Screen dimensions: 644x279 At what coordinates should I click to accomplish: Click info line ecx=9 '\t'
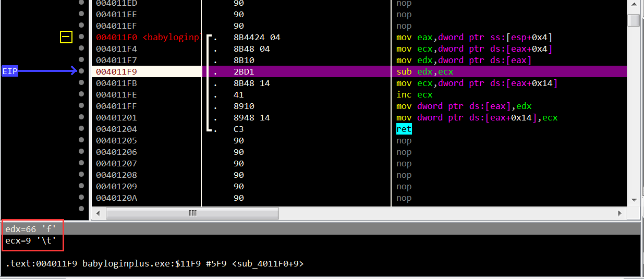coord(31,241)
